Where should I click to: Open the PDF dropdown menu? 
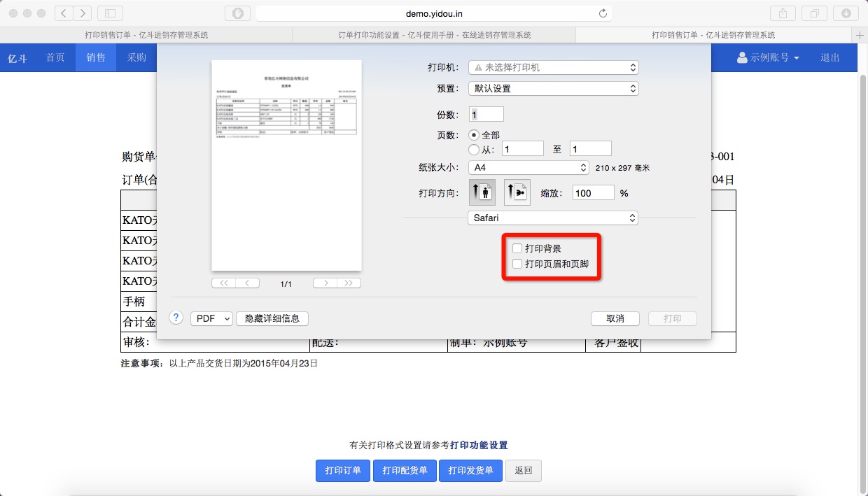pos(211,318)
